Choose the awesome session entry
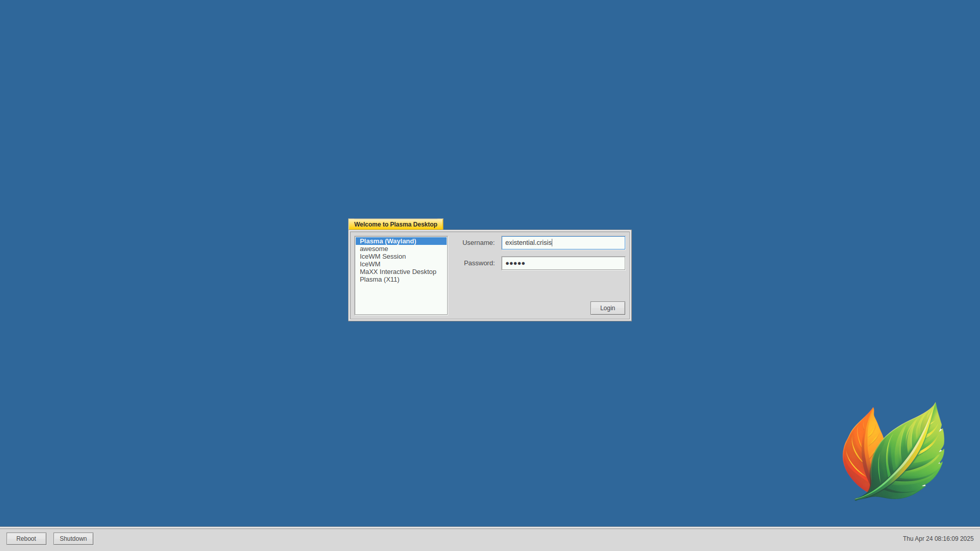This screenshot has height=551, width=980. pyautogui.click(x=401, y=249)
